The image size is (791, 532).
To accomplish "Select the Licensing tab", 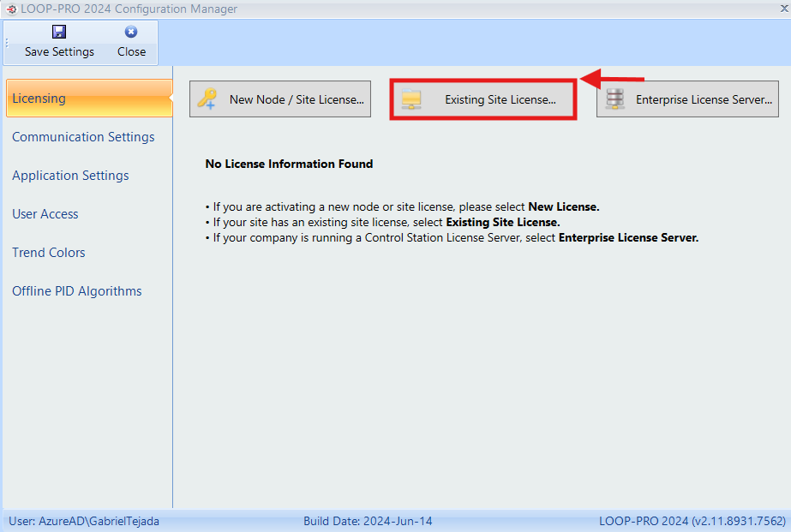I will [89, 99].
